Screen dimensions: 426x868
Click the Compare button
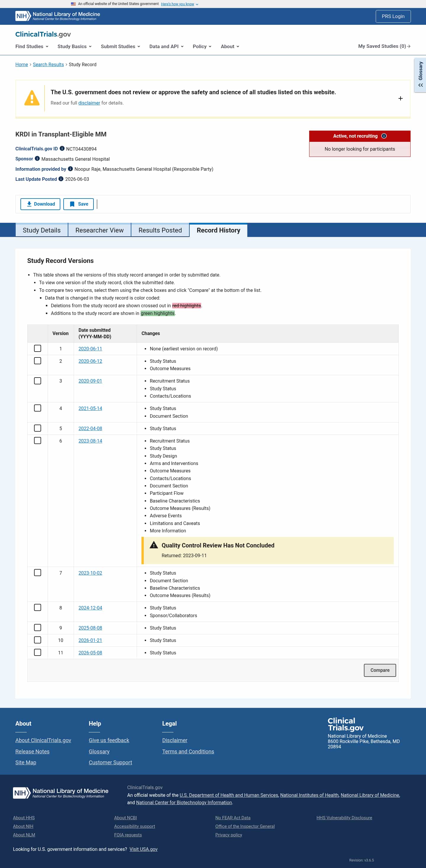380,670
